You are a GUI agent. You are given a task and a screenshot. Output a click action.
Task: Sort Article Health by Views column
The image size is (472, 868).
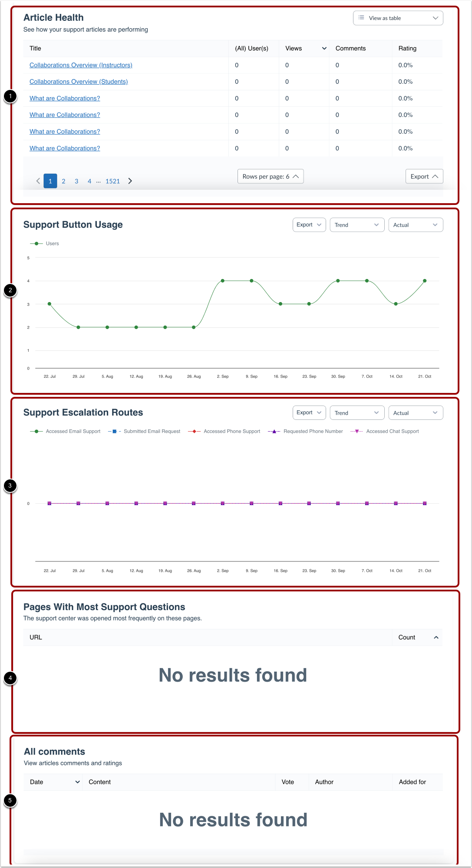pos(304,49)
